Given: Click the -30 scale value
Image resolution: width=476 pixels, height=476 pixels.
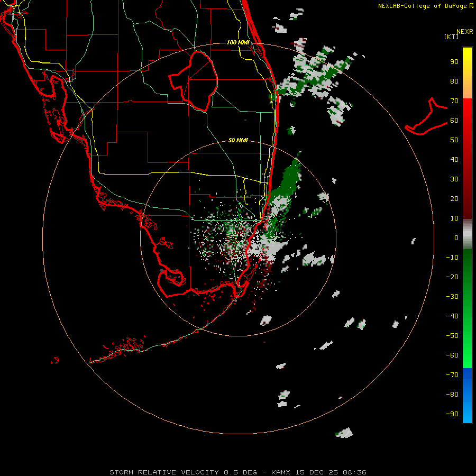Looking at the screenshot, I should point(452,297).
